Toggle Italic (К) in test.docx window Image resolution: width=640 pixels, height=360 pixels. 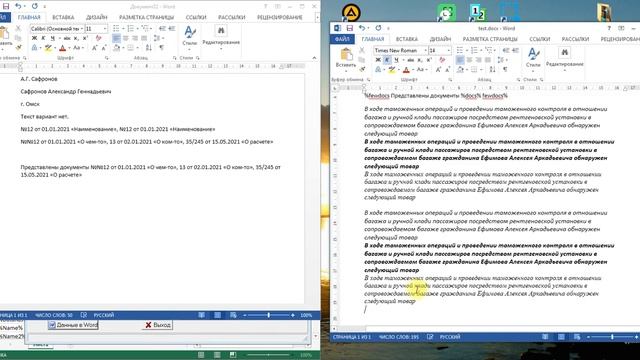387,60
